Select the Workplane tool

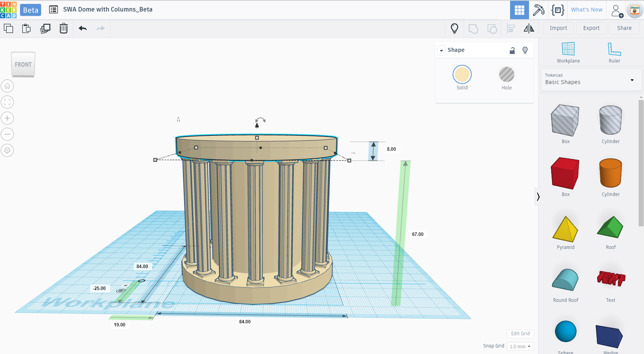tap(568, 53)
